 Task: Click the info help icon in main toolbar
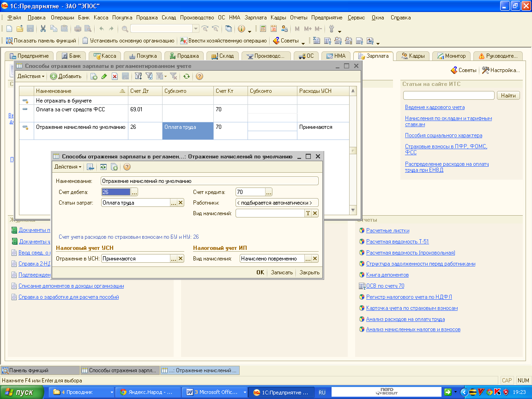241,29
